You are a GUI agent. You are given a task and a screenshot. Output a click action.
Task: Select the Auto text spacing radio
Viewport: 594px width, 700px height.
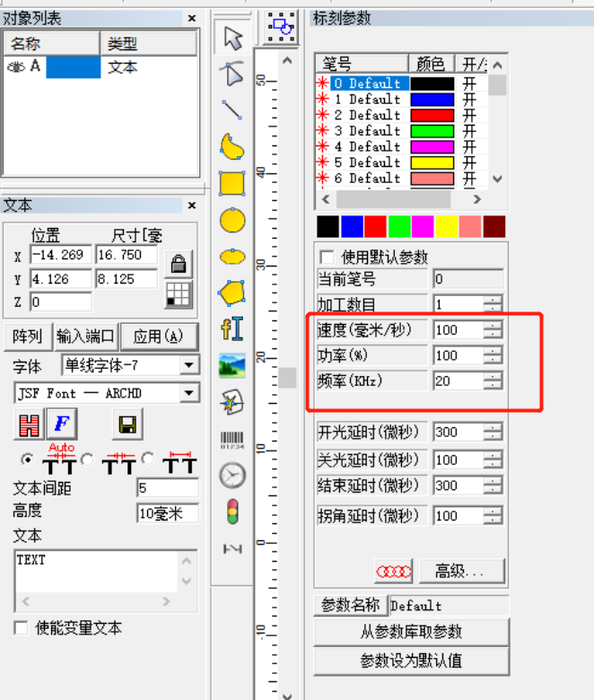[28, 459]
